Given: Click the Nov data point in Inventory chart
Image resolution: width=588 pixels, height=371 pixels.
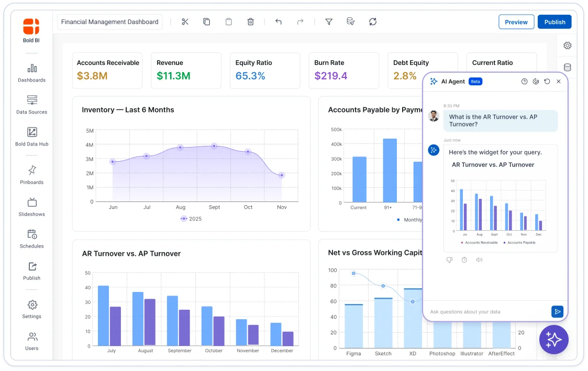Looking at the screenshot, I should point(282,175).
